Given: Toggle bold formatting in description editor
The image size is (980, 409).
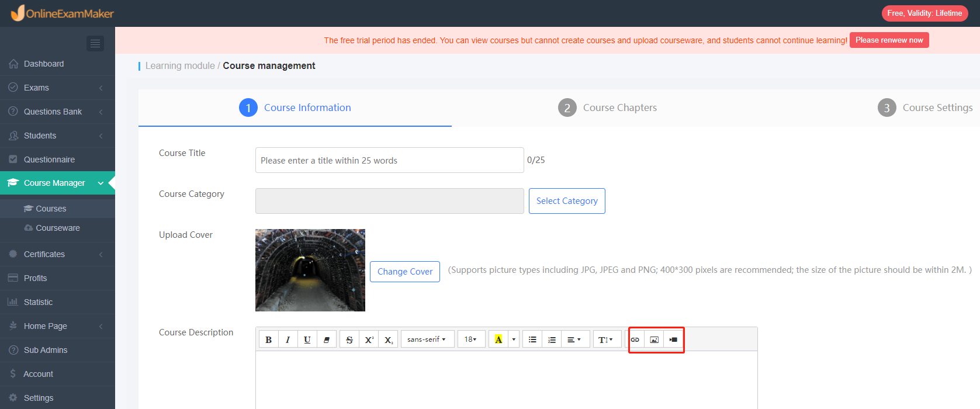Looking at the screenshot, I should pos(269,339).
